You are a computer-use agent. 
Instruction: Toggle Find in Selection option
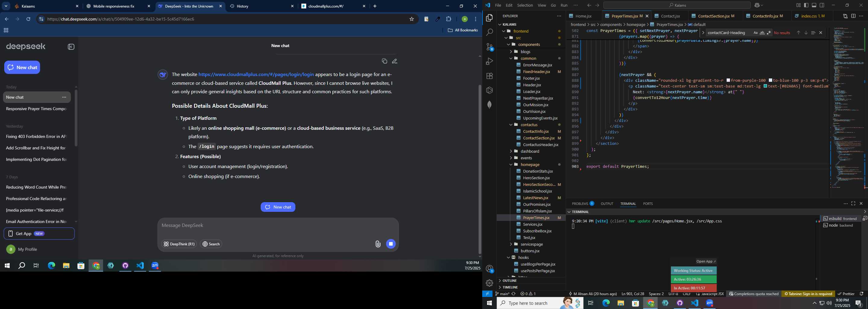813,33
